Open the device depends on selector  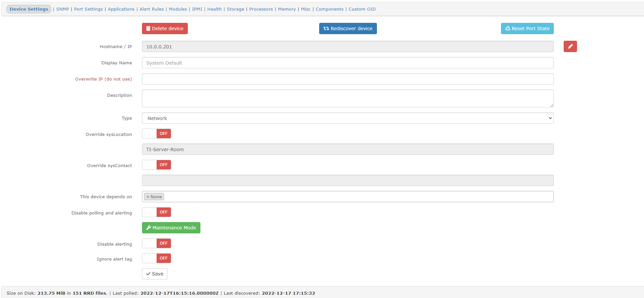[348, 197]
